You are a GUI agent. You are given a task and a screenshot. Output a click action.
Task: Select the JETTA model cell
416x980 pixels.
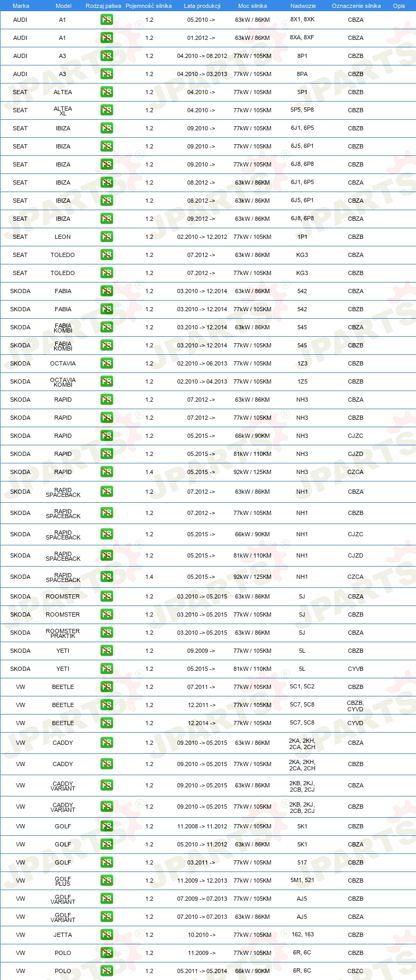pyautogui.click(x=63, y=935)
